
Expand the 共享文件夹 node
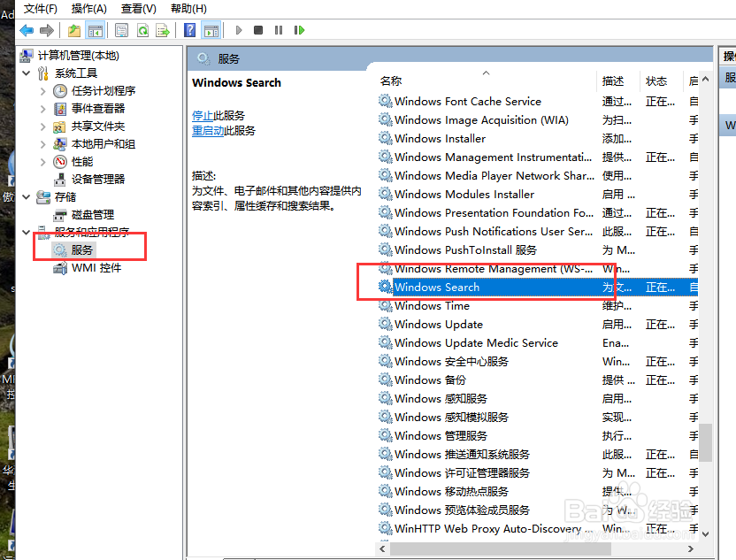(x=42, y=127)
